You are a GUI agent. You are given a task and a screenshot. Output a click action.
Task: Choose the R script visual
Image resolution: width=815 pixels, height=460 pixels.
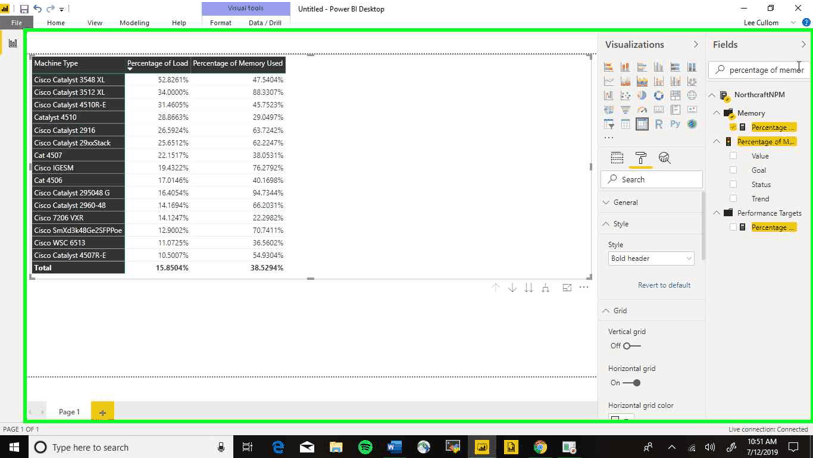(659, 124)
